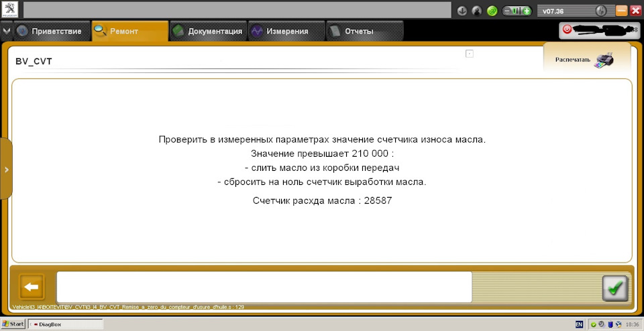Open the Отчеты tab

point(364,31)
